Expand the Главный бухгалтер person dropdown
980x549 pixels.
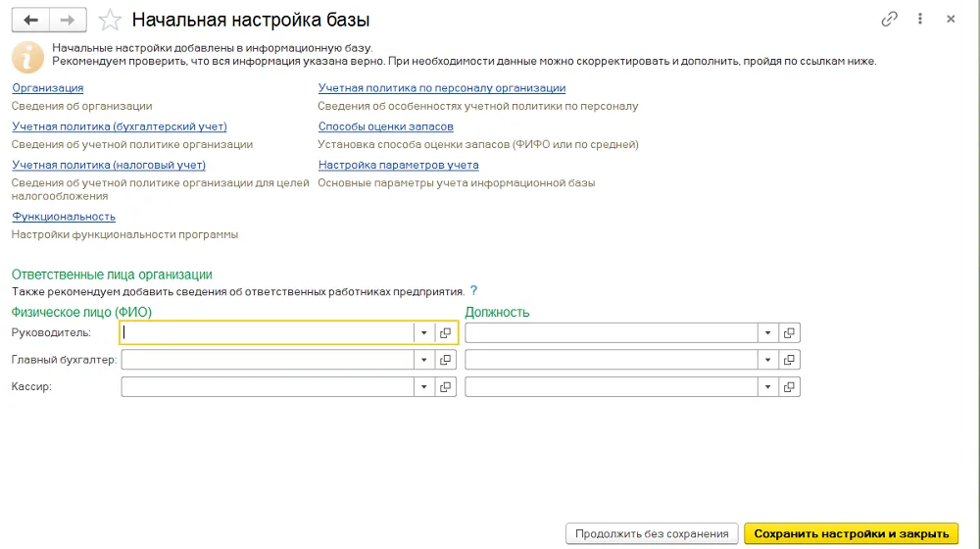tap(423, 360)
